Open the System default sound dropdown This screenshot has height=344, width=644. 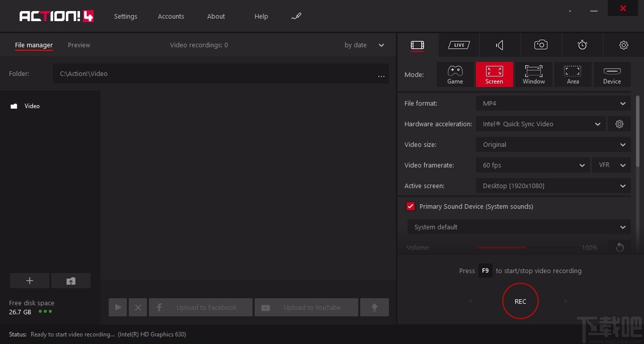click(x=519, y=227)
